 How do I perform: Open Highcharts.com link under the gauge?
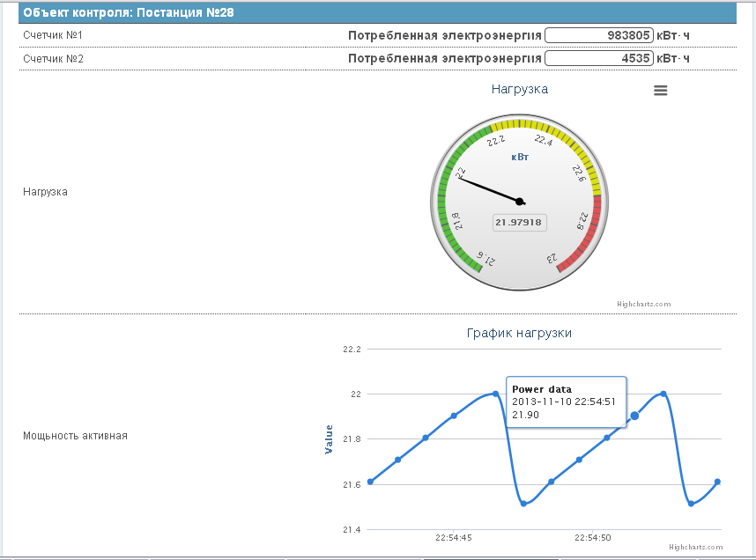pyautogui.click(x=644, y=304)
